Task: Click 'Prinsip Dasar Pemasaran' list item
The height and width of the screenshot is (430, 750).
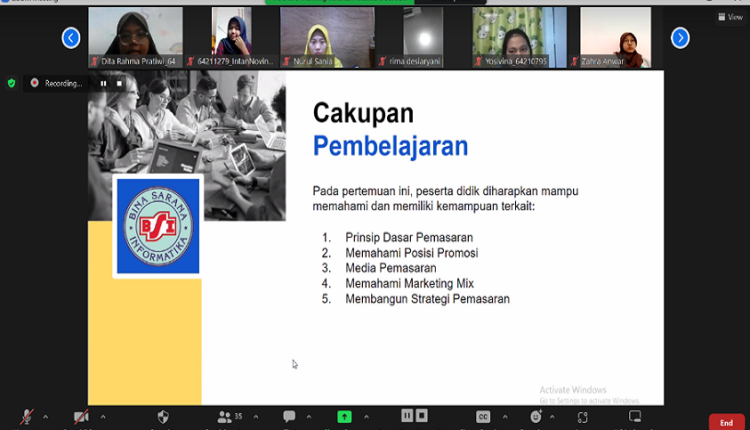Action: click(409, 238)
